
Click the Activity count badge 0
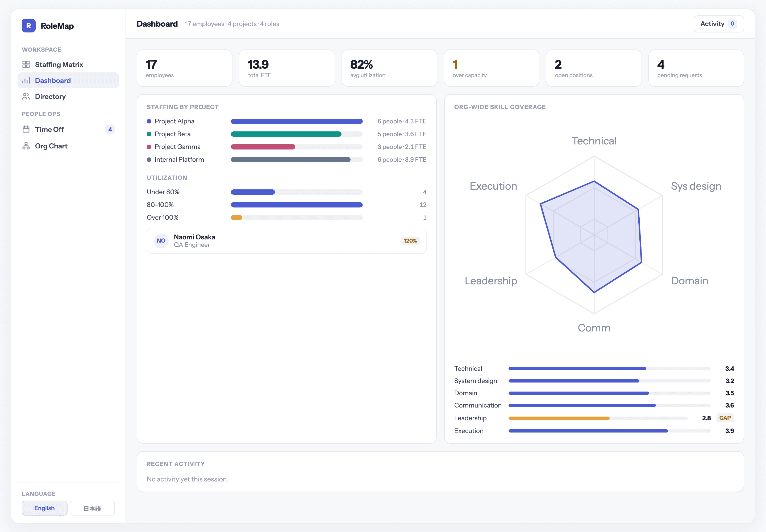coord(732,24)
